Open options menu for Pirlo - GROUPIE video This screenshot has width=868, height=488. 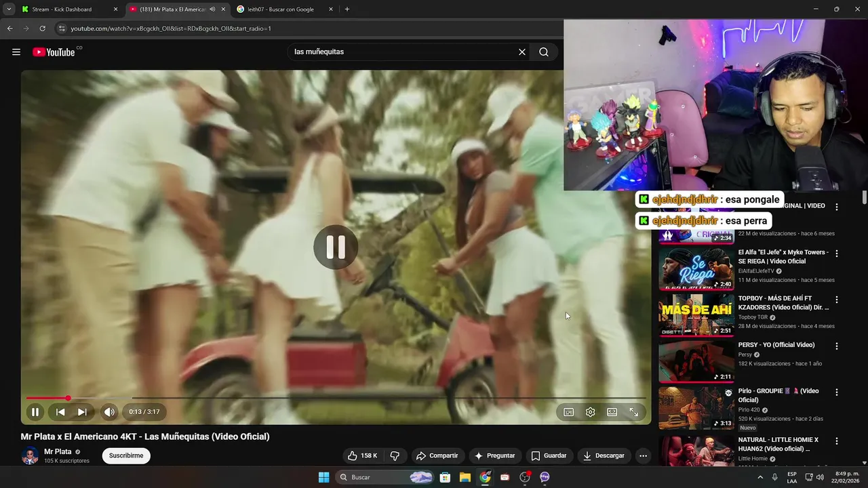tap(837, 392)
